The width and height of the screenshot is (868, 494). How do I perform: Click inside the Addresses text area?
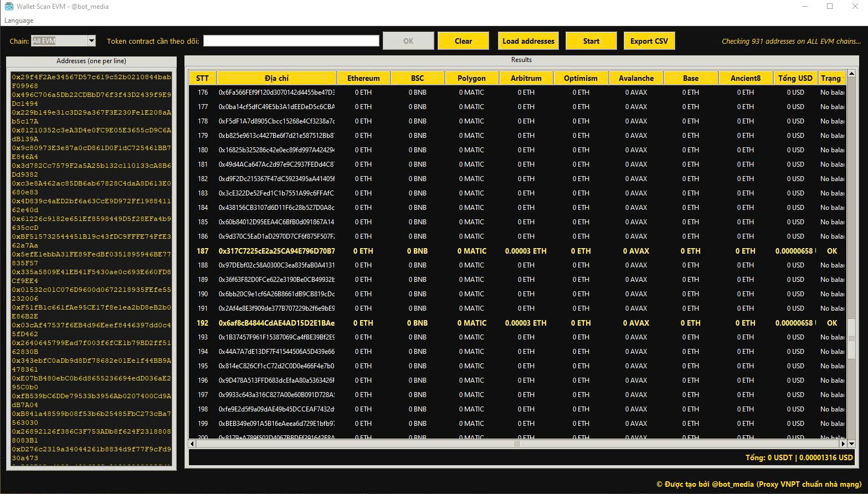pos(91,269)
